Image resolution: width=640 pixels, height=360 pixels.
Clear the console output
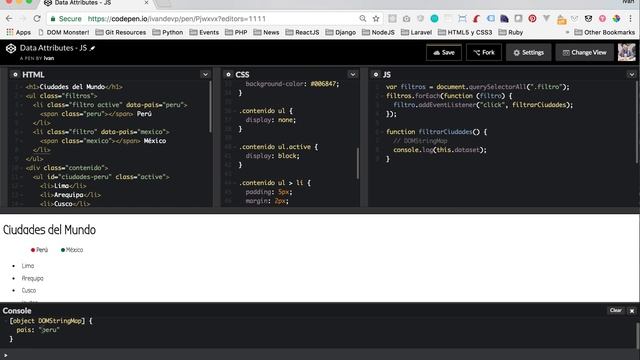click(616, 311)
